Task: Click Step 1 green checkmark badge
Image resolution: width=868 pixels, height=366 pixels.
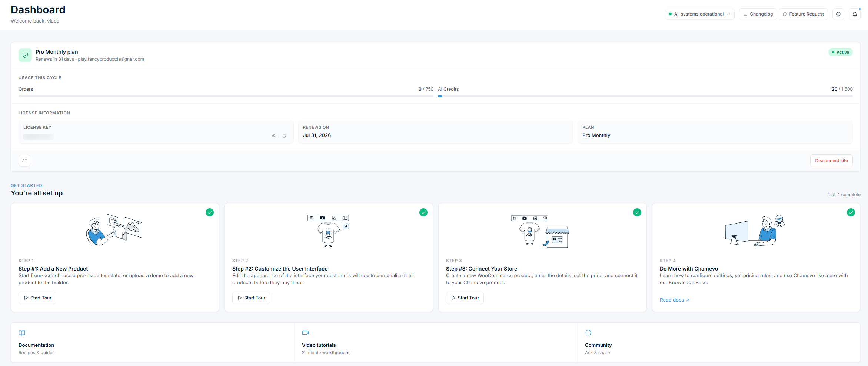Action: point(210,212)
